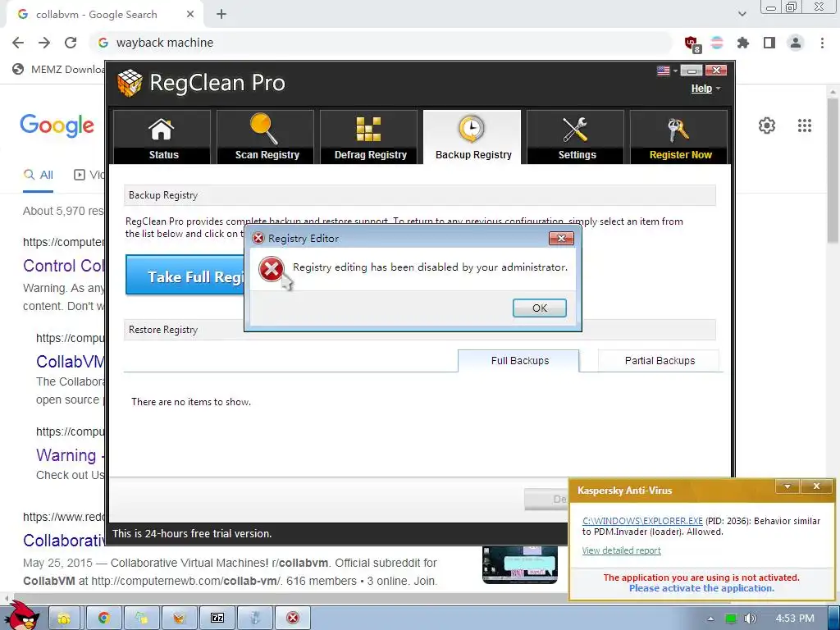Click the striped extension icon in Chrome toolbar
840x630 pixels.
717,43
